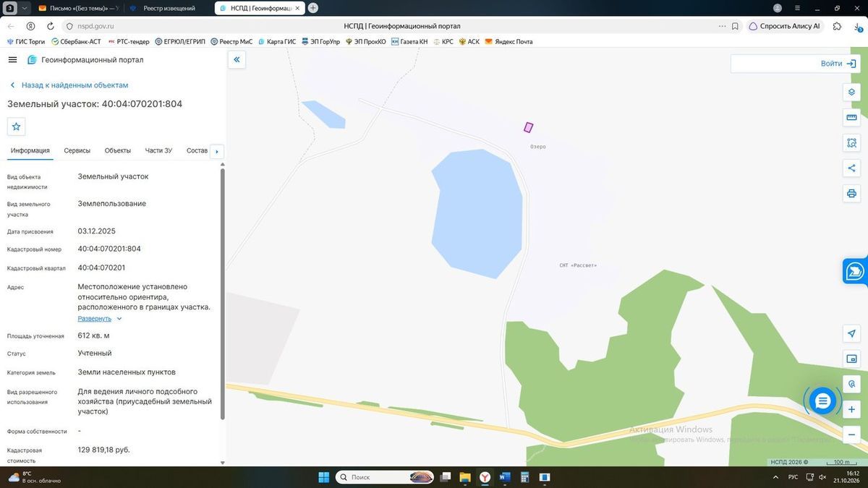Image resolution: width=868 pixels, height=488 pixels.
Task: Open the blue side support widget
Action: click(856, 271)
